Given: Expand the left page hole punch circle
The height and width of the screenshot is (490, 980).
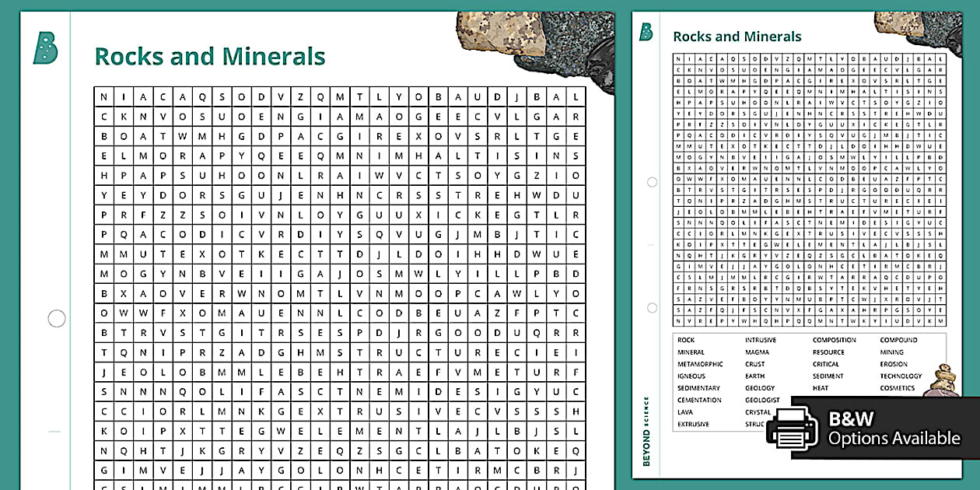Looking at the screenshot, I should [55, 318].
